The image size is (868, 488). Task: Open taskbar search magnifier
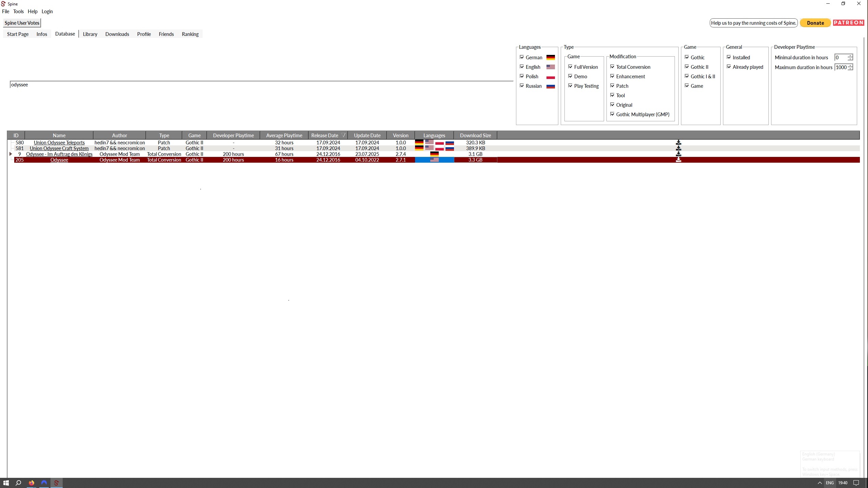(x=19, y=483)
